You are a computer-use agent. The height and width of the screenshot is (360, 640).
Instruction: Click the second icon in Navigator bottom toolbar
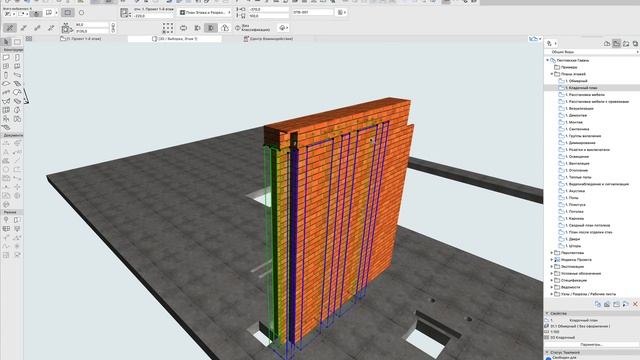607,304
